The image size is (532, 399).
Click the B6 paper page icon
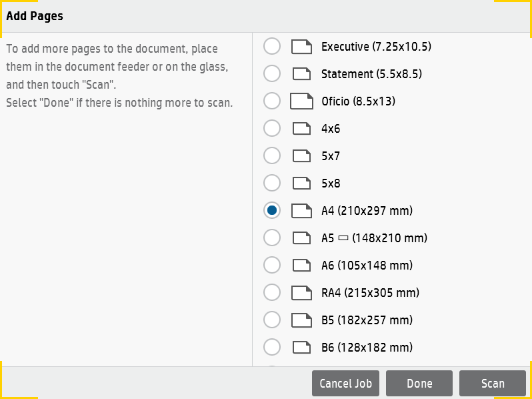pos(301,348)
